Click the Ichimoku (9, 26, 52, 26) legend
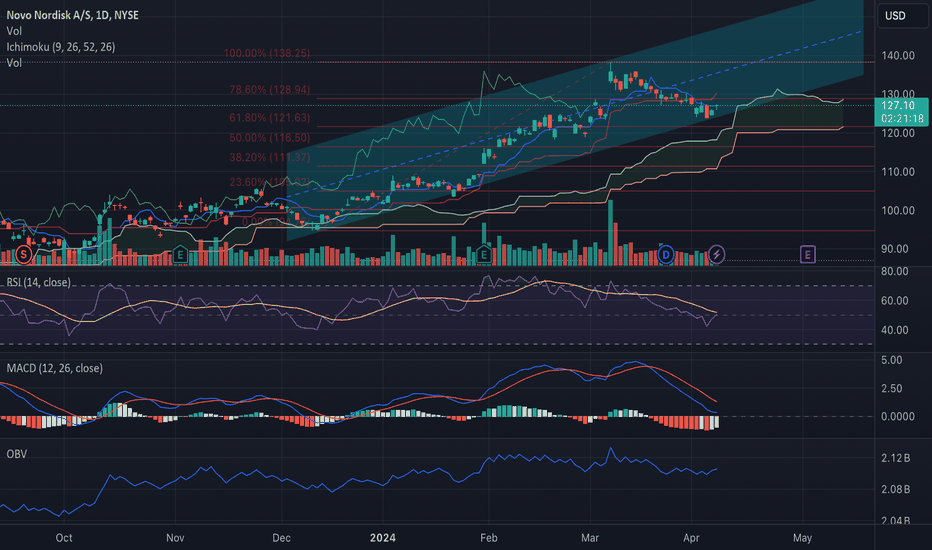Image resolution: width=932 pixels, height=550 pixels. (x=61, y=46)
